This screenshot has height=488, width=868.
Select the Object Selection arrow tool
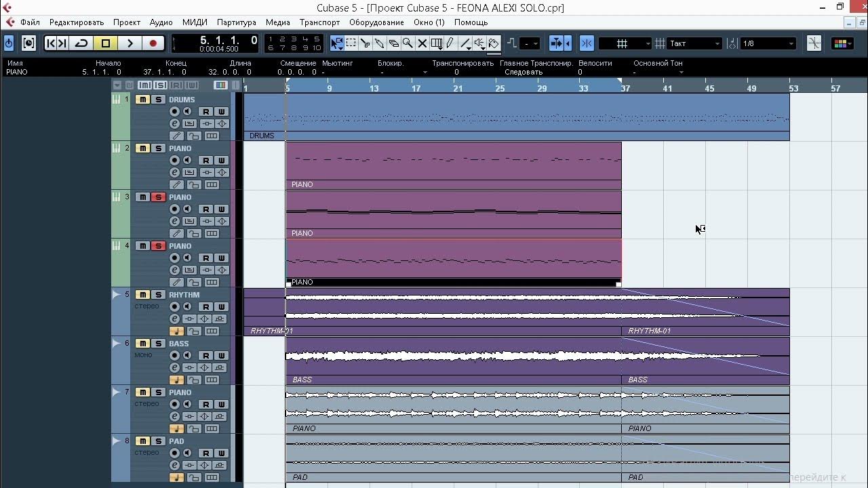[337, 43]
